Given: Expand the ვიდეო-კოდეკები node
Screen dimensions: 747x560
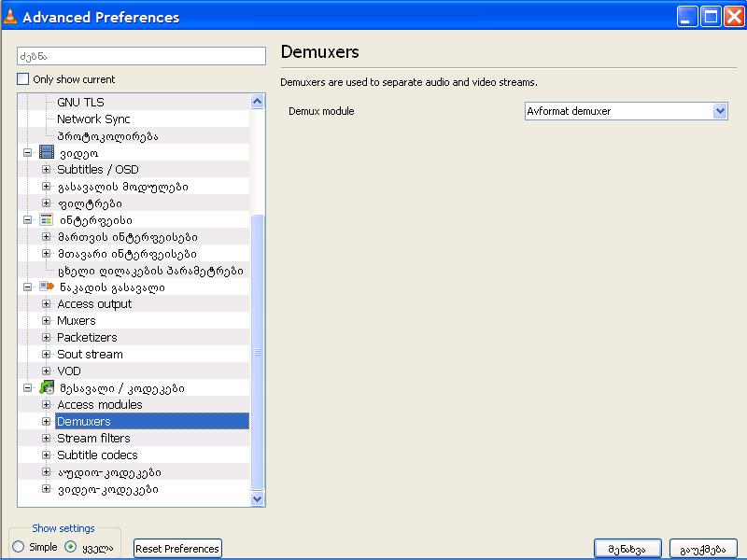Looking at the screenshot, I should [46, 488].
